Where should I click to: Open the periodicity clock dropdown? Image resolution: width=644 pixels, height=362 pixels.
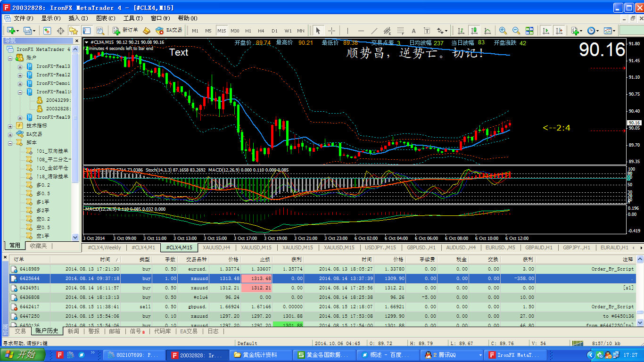[x=593, y=31]
